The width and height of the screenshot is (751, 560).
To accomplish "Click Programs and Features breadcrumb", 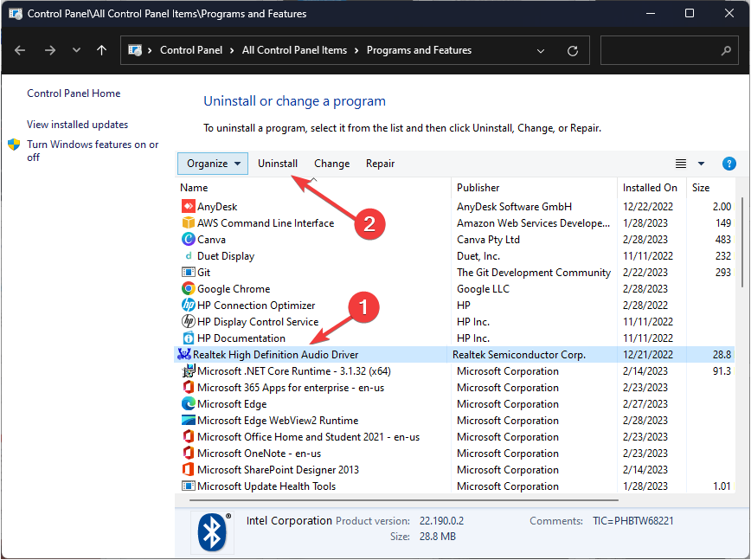I will 419,50.
